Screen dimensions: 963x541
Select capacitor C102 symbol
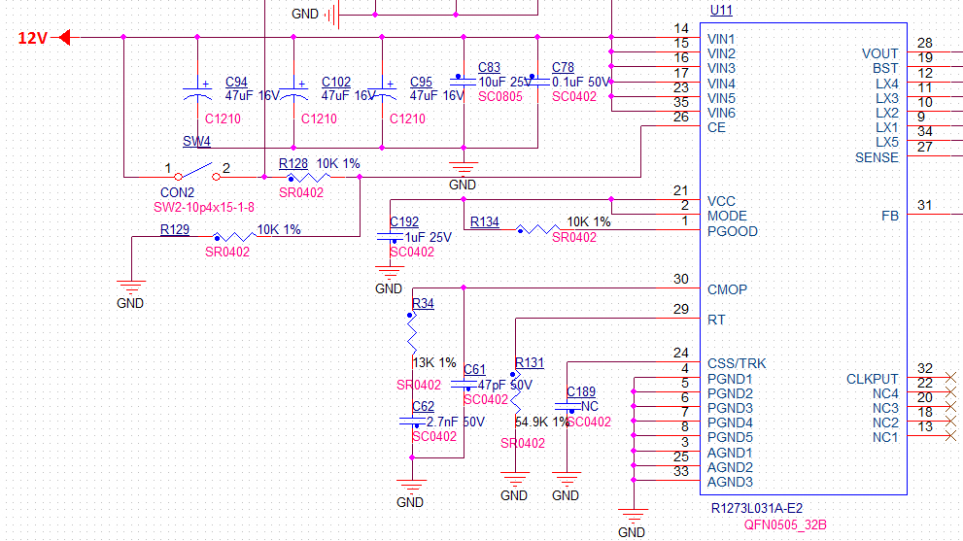[x=294, y=90]
